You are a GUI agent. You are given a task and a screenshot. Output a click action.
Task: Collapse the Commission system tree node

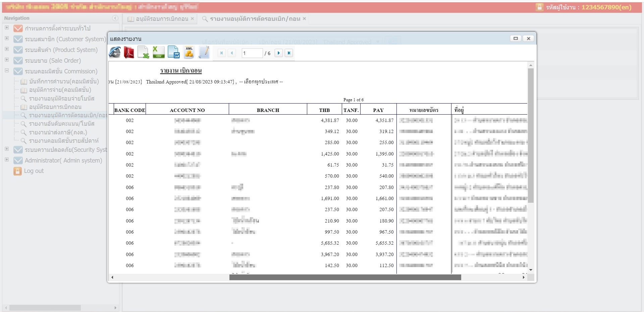point(7,71)
